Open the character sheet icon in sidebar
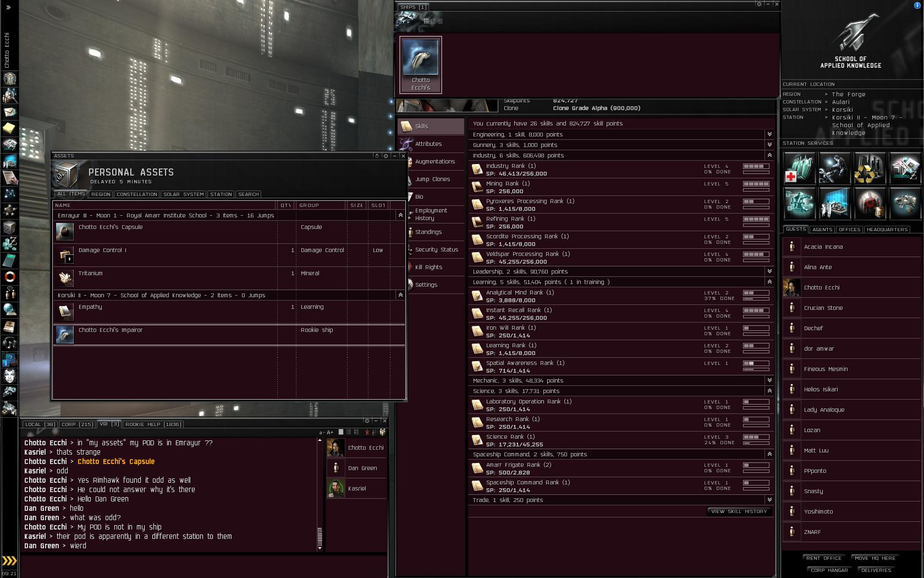The image size is (924, 578). click(9, 79)
